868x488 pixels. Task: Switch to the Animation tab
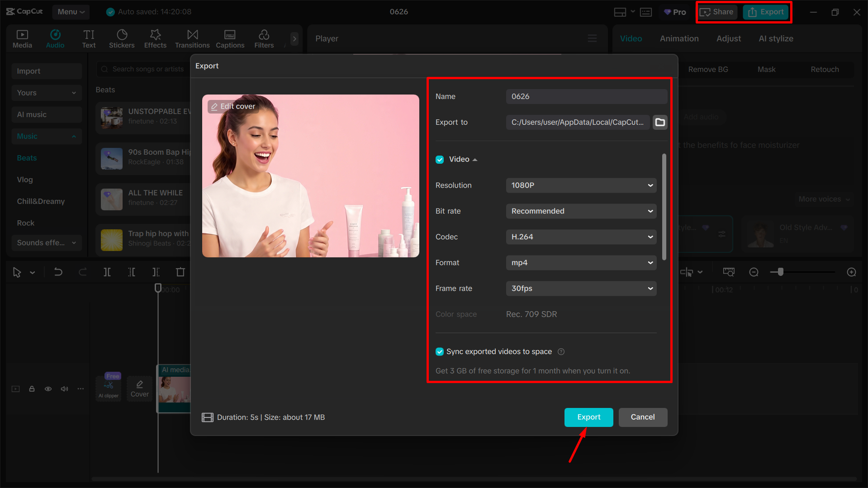[x=679, y=38]
